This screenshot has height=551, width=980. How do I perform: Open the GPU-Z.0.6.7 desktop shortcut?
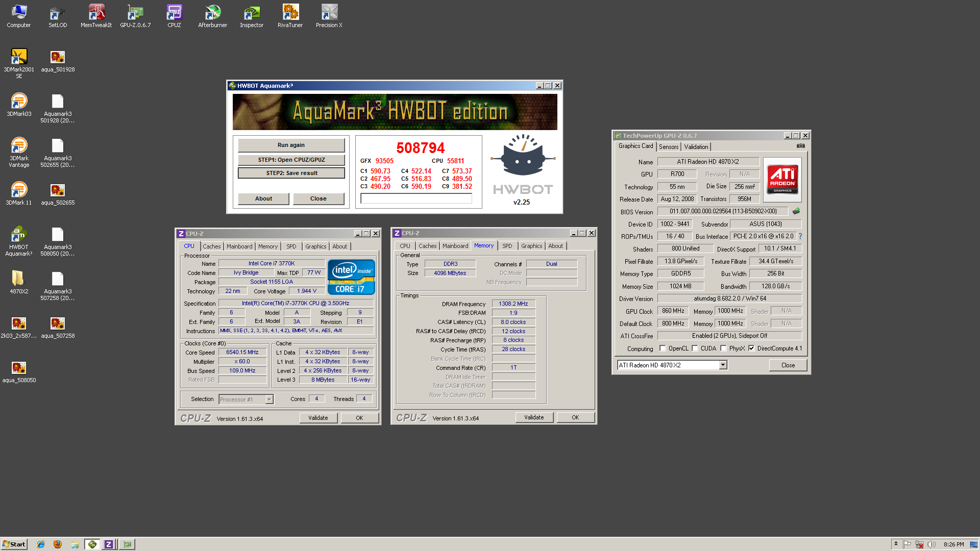(135, 15)
